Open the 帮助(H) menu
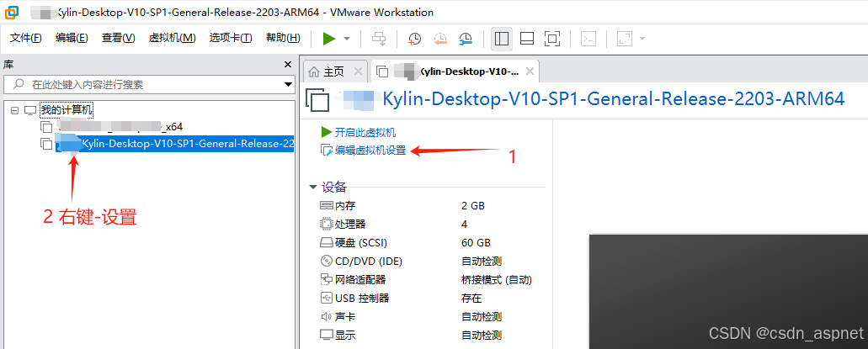 point(283,38)
